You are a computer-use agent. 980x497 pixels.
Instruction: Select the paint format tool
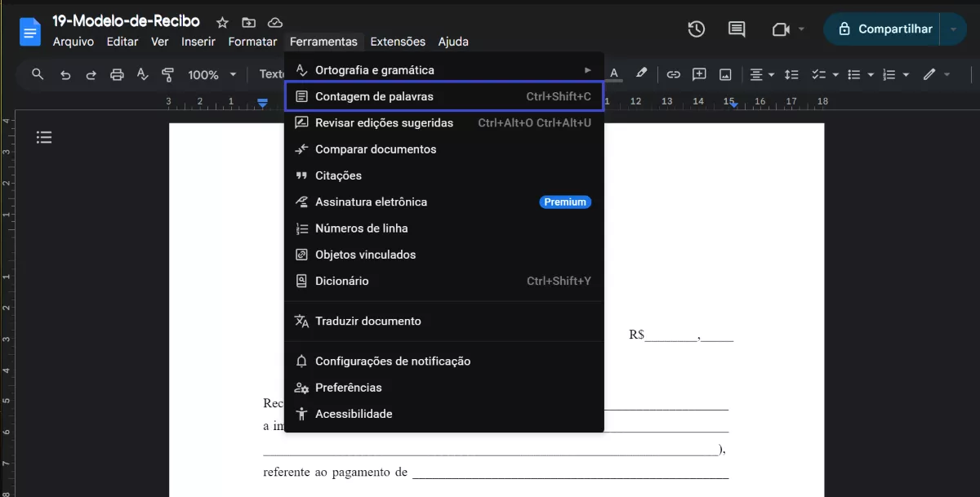point(167,74)
